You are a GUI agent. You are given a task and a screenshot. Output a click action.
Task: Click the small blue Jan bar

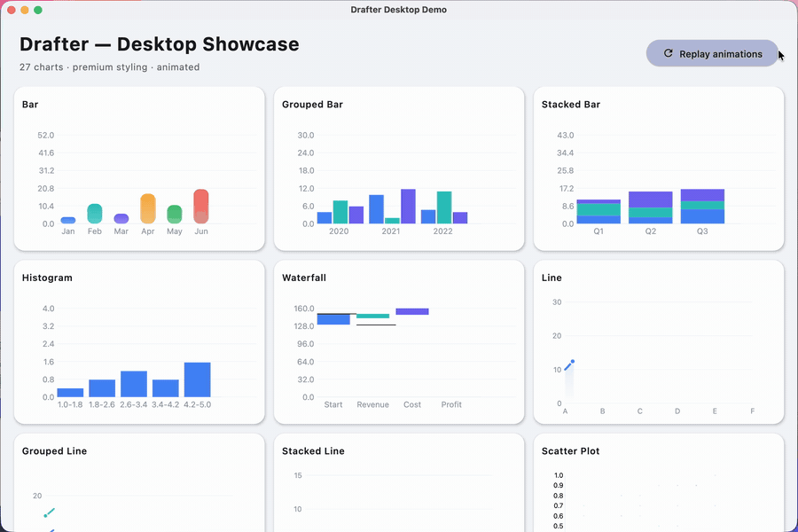[x=68, y=220]
